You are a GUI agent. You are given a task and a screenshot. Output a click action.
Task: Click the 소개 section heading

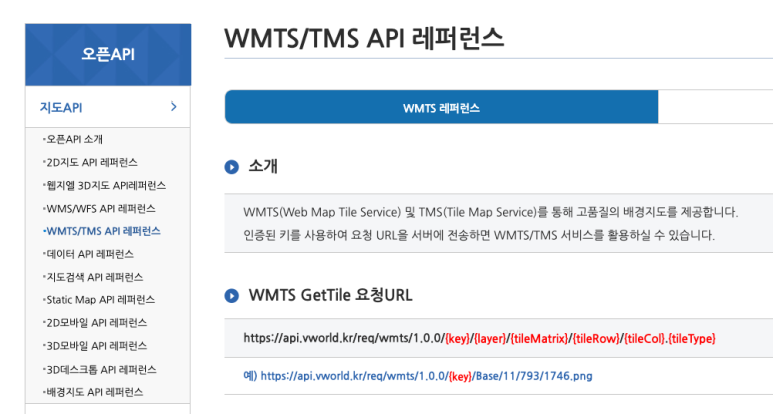(263, 166)
